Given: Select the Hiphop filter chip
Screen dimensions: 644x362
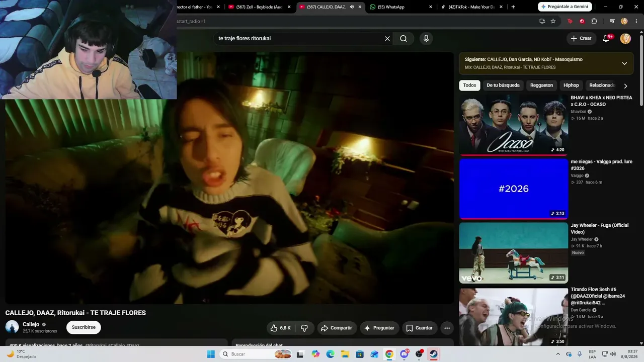Looking at the screenshot, I should pos(571,85).
